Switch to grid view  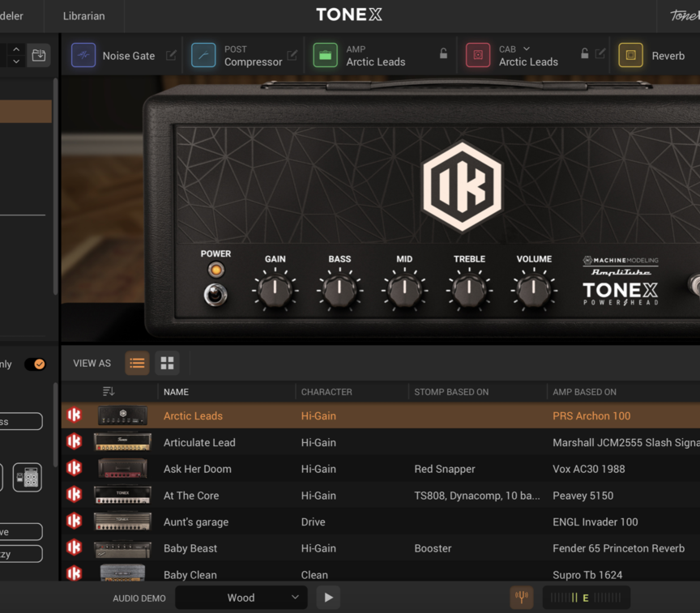point(168,363)
